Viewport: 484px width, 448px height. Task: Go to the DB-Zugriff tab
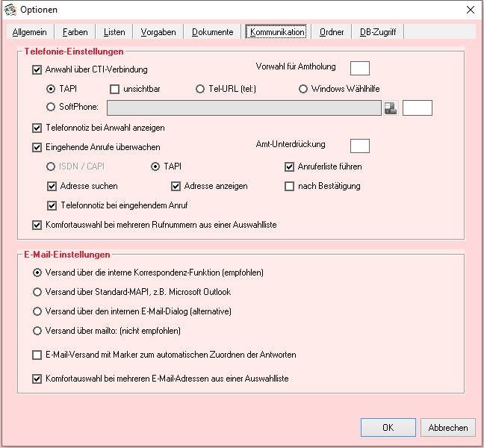point(378,32)
